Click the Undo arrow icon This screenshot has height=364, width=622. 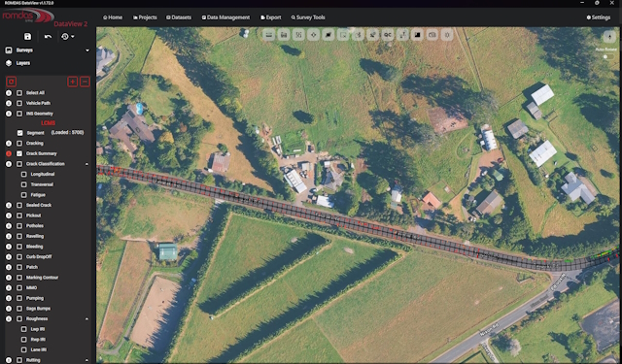(x=48, y=37)
